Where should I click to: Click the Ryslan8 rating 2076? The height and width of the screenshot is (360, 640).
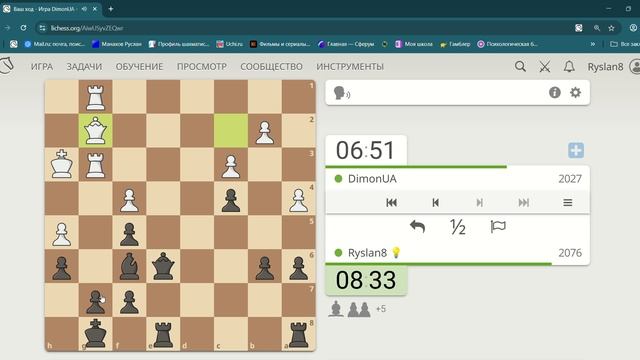pos(570,253)
